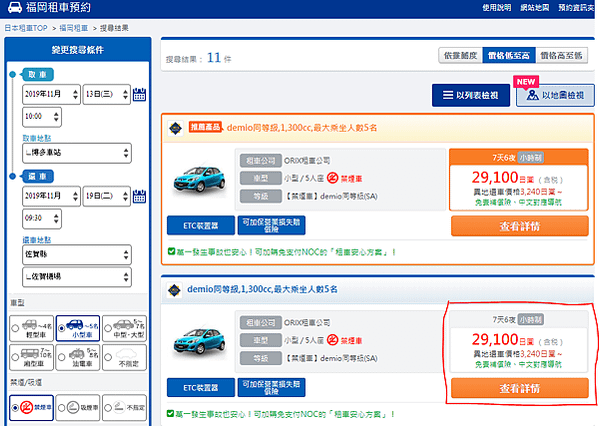Click 搜尋結果 11 件 count text
Viewport: 599px width, 426px height.
[199, 58]
